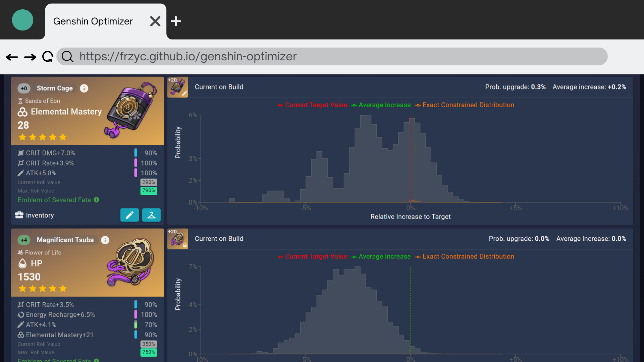The height and width of the screenshot is (362, 644).
Task: Open a new browser tab
Action: (x=176, y=21)
